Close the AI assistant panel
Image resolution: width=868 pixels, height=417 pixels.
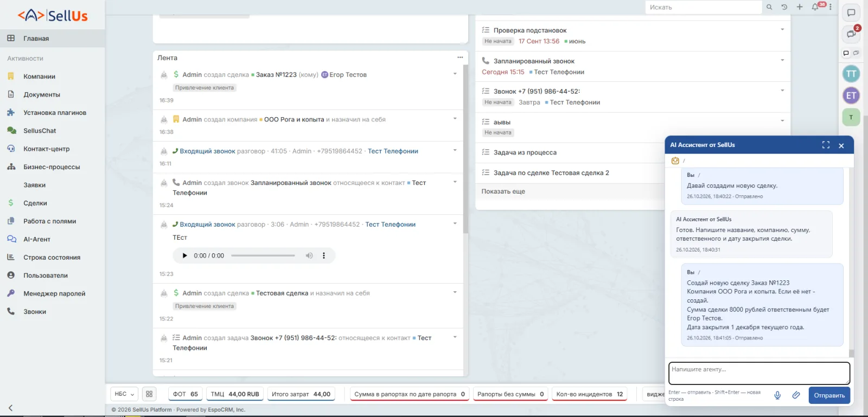841,145
